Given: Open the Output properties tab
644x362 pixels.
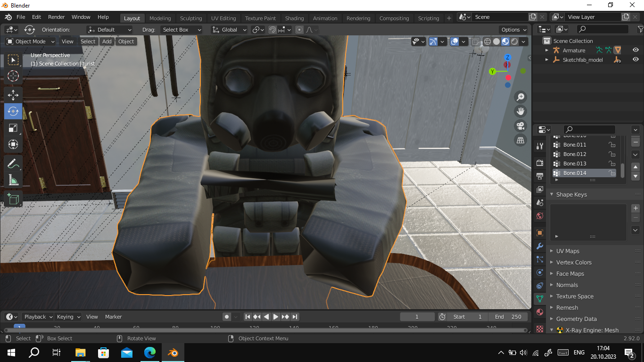Looking at the screenshot, I should (540, 176).
